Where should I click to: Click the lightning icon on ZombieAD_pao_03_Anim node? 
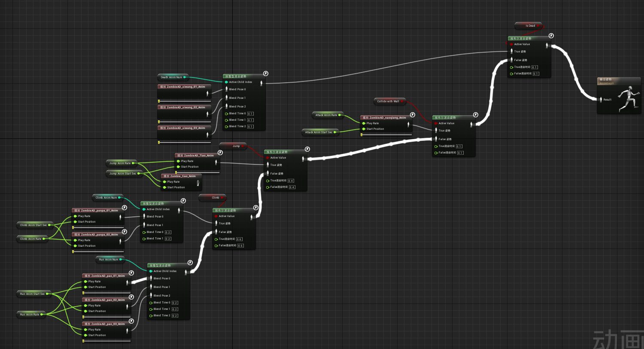coord(132,321)
